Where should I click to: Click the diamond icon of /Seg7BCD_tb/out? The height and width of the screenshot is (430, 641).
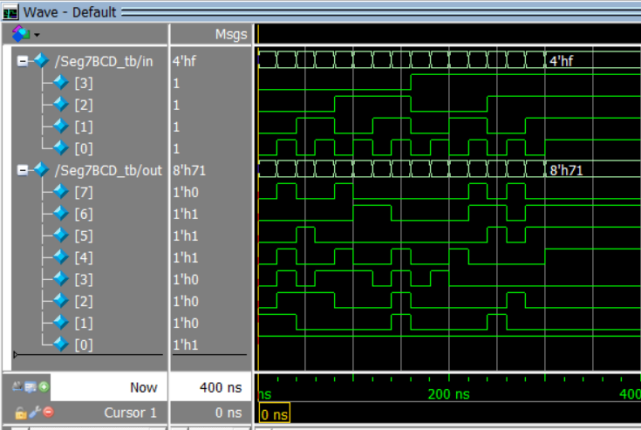41,169
